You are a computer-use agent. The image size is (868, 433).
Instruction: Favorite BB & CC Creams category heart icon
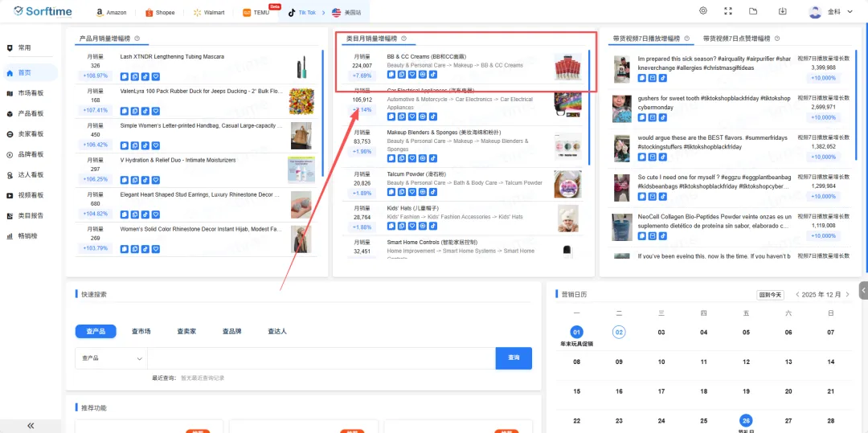[x=411, y=74]
